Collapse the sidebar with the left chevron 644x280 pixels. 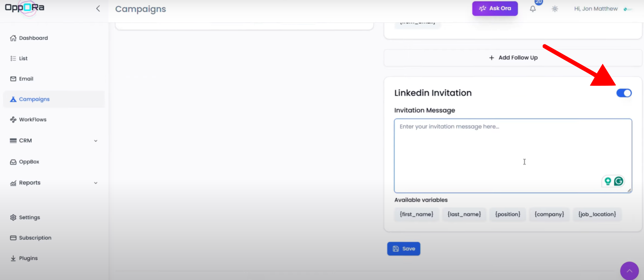(x=98, y=9)
